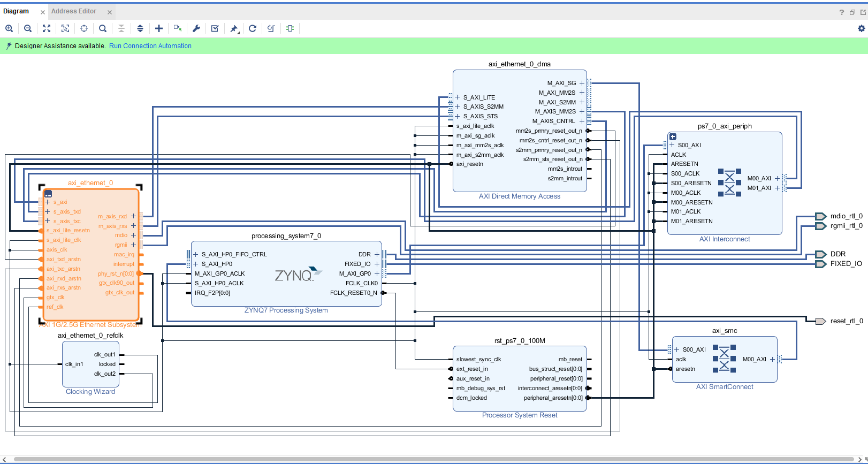
Task: Expand S_AXI_HP0_FIFO_CTRL interface on Zynq block
Action: click(x=196, y=254)
